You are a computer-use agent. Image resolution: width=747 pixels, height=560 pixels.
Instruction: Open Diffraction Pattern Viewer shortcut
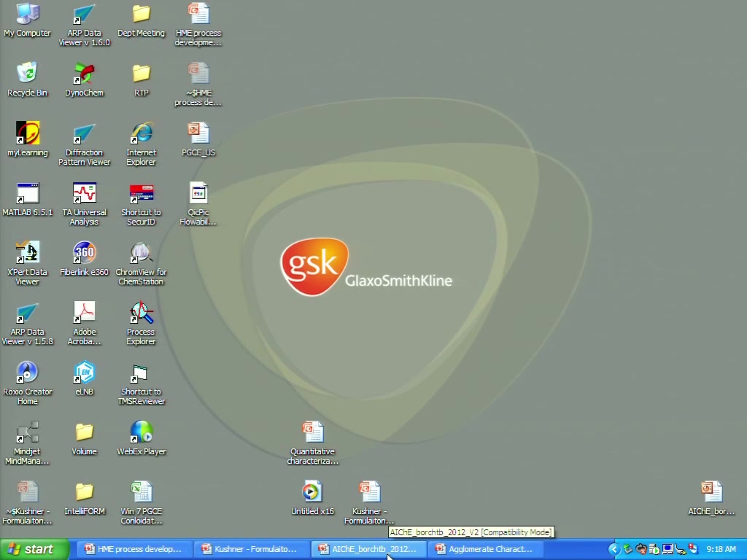[85, 144]
